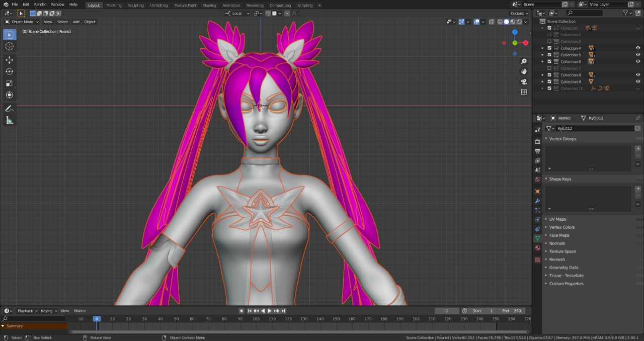Viewport: 644px width, 341px height.
Task: Switch to the Sculpting workspace tab
Action: coord(135,5)
